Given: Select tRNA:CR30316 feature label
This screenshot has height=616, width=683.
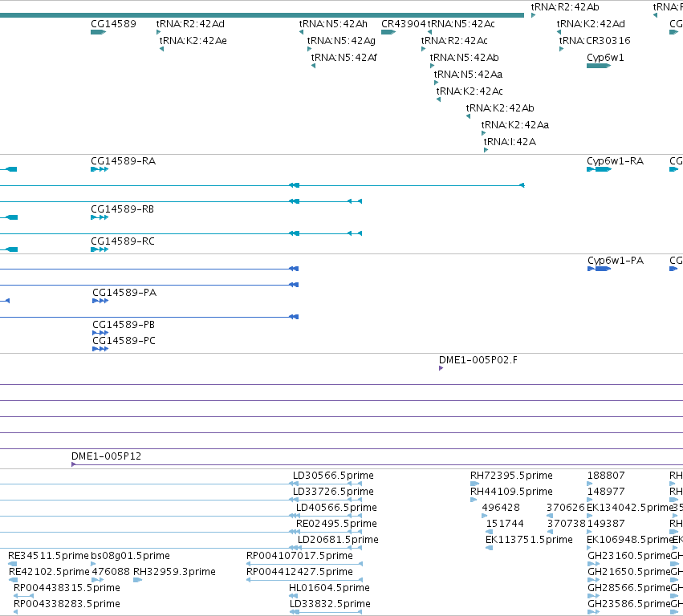Looking at the screenshot, I should 595,41.
